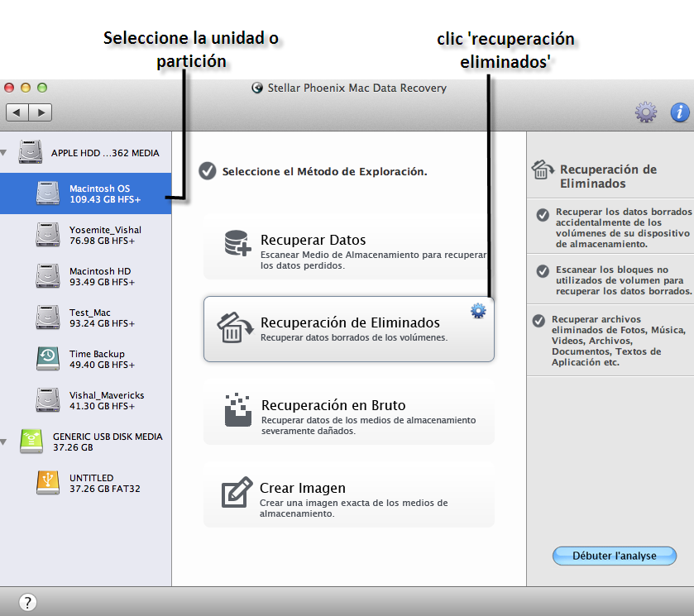Collapse the APPLE HDD drive tree
The image size is (694, 616).
(x=3, y=153)
